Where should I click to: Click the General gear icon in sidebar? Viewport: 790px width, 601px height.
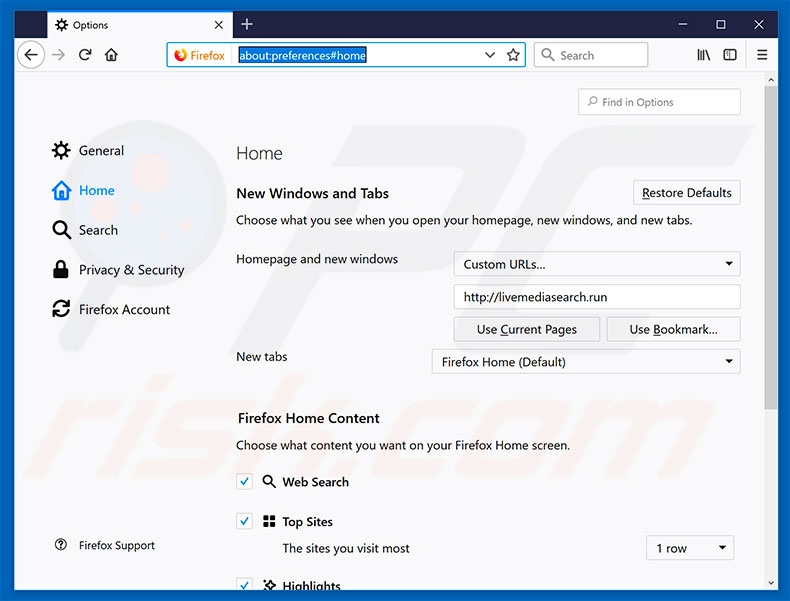pos(61,151)
